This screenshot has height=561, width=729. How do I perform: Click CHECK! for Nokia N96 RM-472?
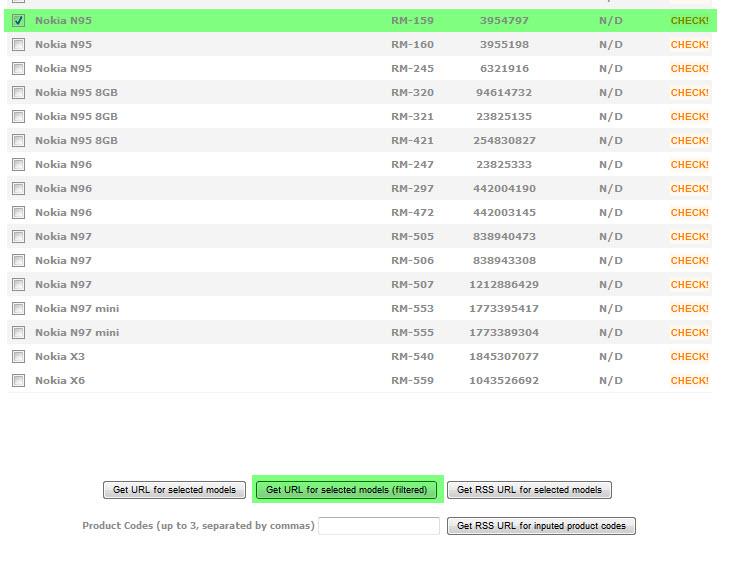point(689,213)
